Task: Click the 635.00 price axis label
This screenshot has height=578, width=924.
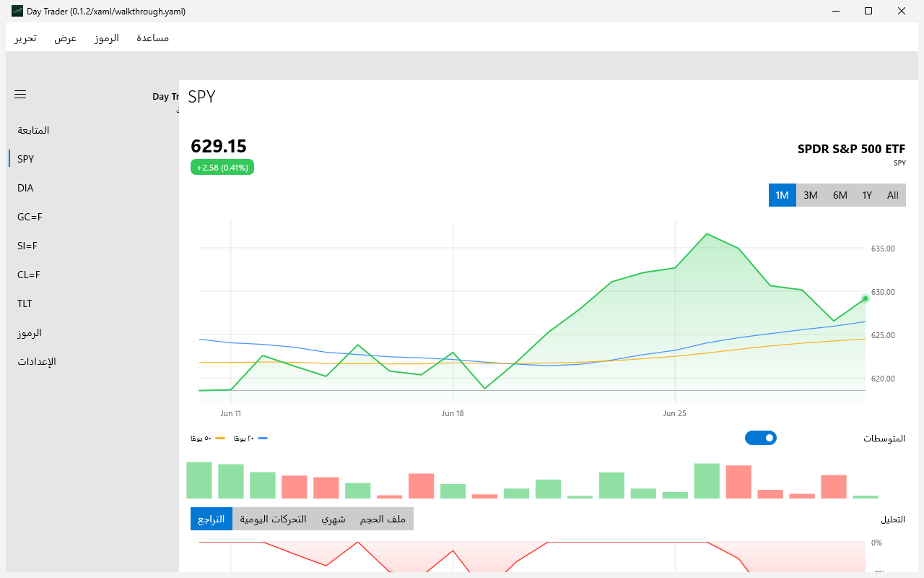Action: pos(883,249)
